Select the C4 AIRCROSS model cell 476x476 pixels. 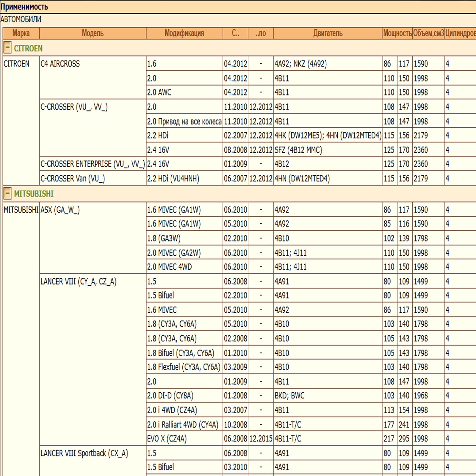coord(60,64)
